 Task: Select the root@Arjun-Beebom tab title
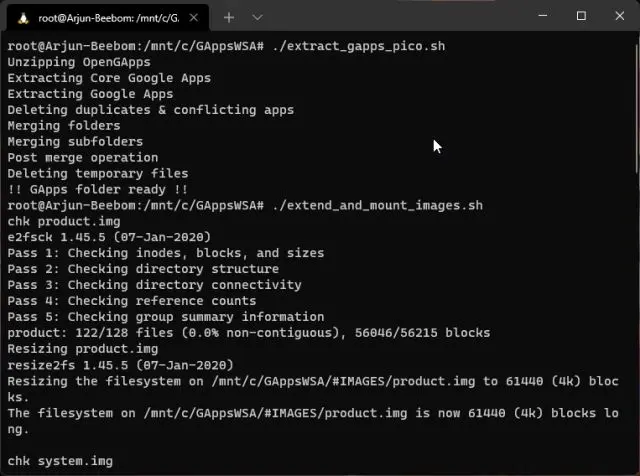point(108,17)
